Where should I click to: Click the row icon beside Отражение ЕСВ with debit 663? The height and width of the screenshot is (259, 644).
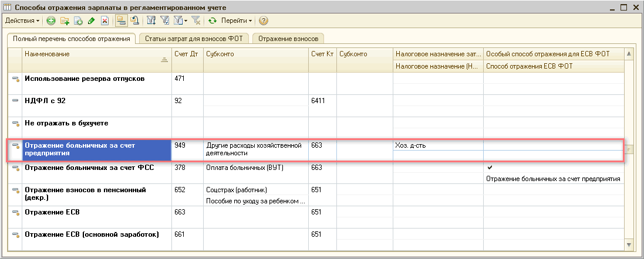coord(16,212)
